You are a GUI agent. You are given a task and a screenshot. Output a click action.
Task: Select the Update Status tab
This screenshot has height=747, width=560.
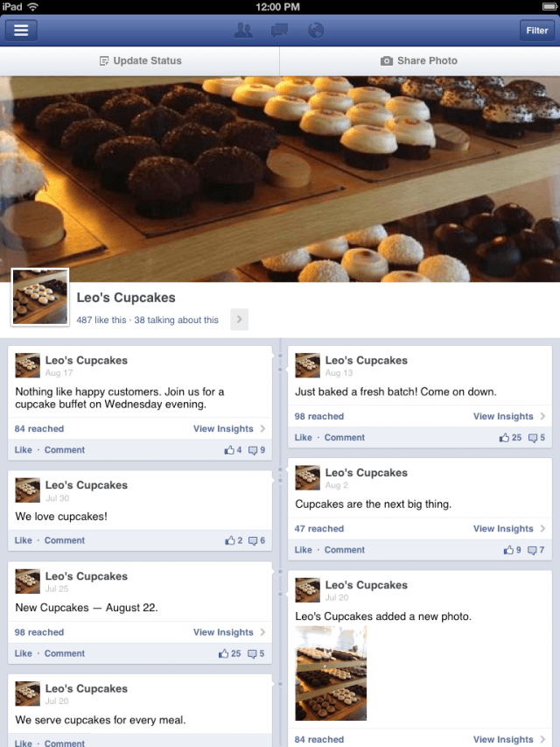tap(140, 60)
